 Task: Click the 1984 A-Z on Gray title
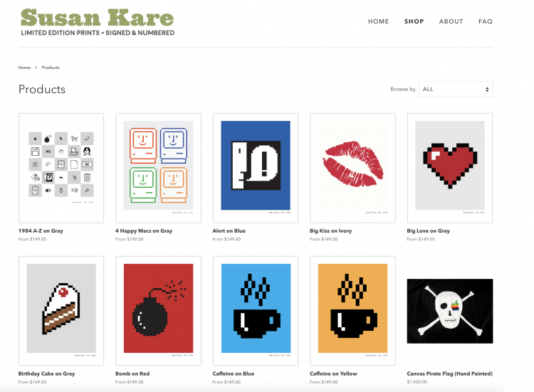[41, 231]
